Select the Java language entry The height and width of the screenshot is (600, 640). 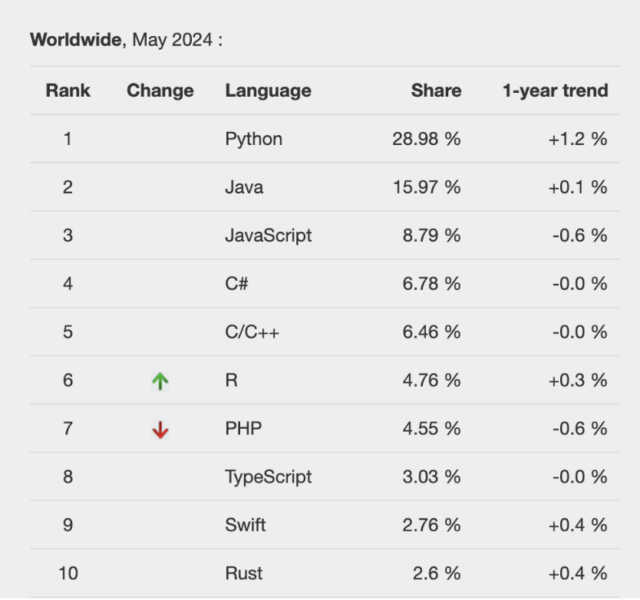245,187
